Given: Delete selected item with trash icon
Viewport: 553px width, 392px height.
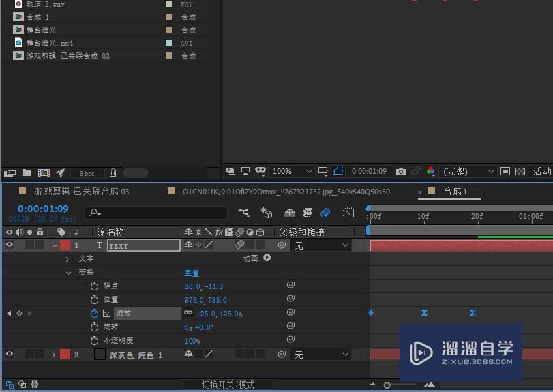Looking at the screenshot, I should [x=113, y=172].
